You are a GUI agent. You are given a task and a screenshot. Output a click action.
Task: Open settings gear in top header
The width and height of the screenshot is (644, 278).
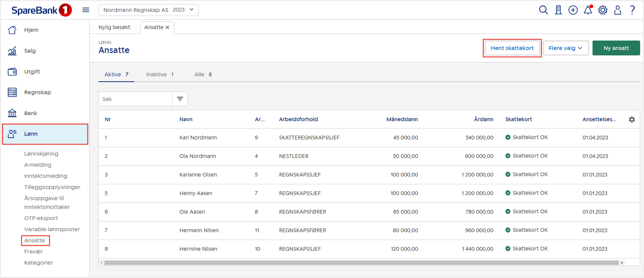coord(603,10)
